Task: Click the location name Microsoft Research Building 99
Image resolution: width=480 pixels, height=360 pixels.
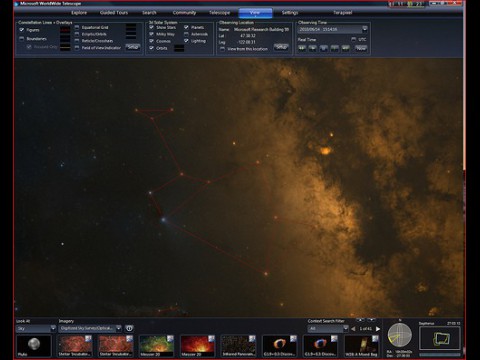Action: 261,29
